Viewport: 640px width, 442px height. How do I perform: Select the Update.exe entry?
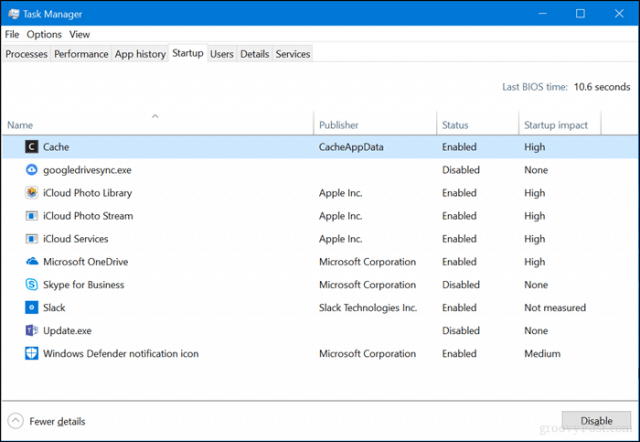click(67, 331)
